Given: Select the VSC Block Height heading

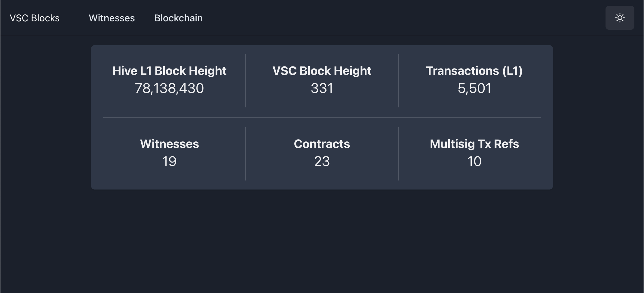Looking at the screenshot, I should coord(322,71).
